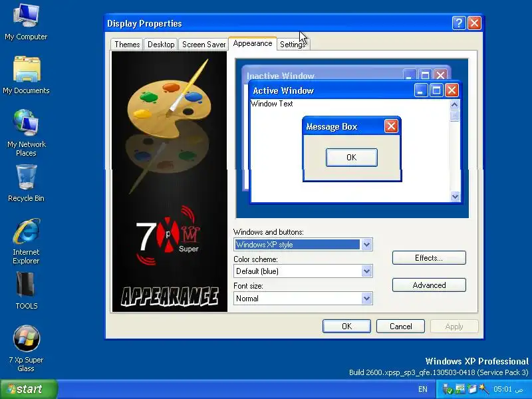Click the Window Text label in preview
Image resolution: width=532 pixels, height=399 pixels.
click(x=271, y=104)
